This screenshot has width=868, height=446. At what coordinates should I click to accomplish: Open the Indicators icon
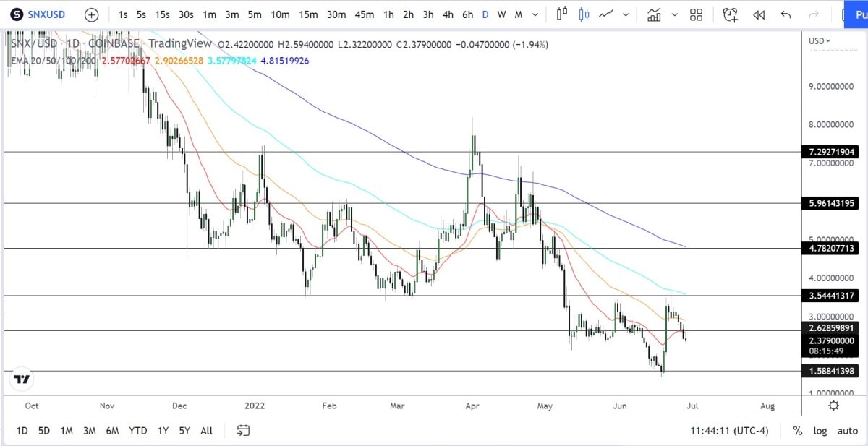pos(655,14)
